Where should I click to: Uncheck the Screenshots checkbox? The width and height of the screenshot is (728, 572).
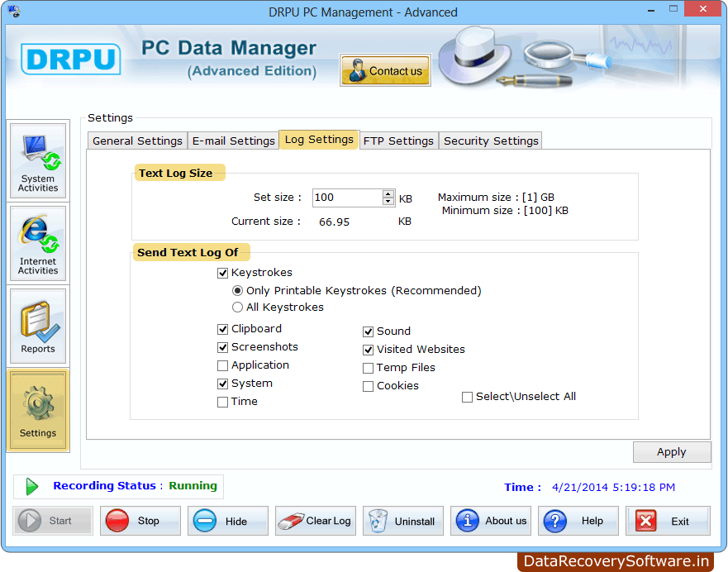tap(223, 347)
